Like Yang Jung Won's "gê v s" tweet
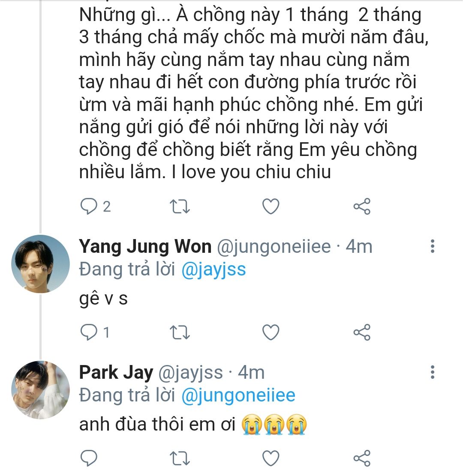Screen dimensions: 463x476 point(271,332)
